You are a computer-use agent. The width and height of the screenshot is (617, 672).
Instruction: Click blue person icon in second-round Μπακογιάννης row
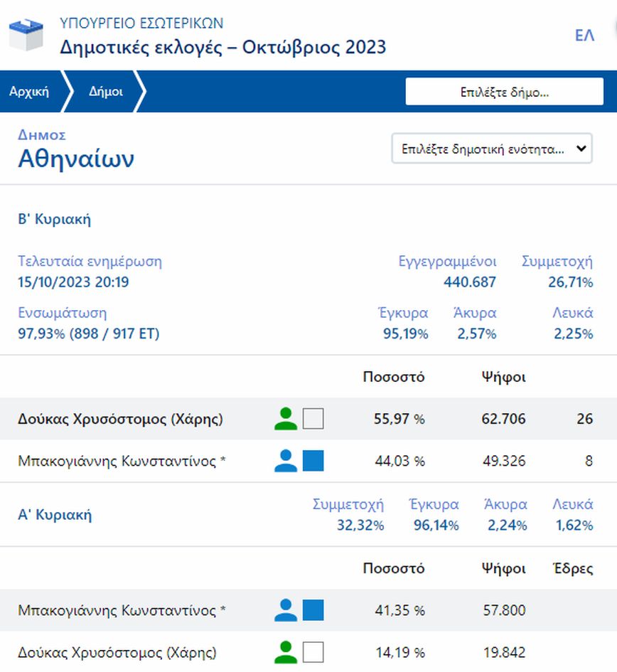coord(286,461)
